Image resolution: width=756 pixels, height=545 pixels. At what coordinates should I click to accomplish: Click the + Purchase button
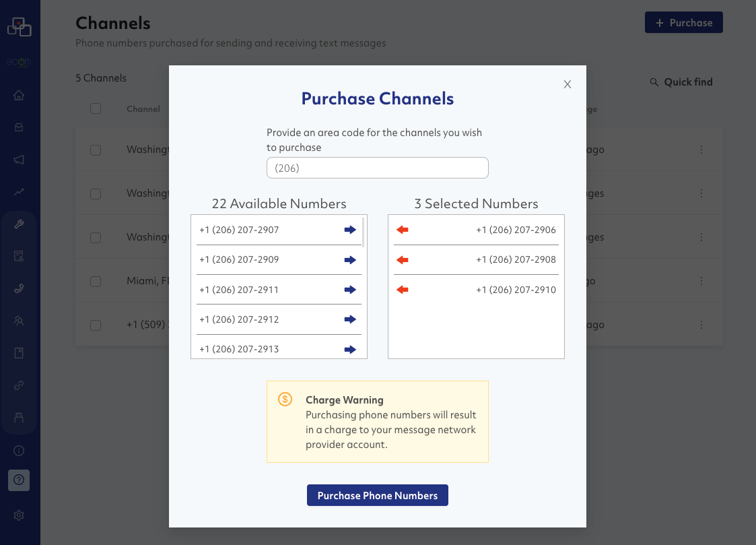(x=683, y=22)
